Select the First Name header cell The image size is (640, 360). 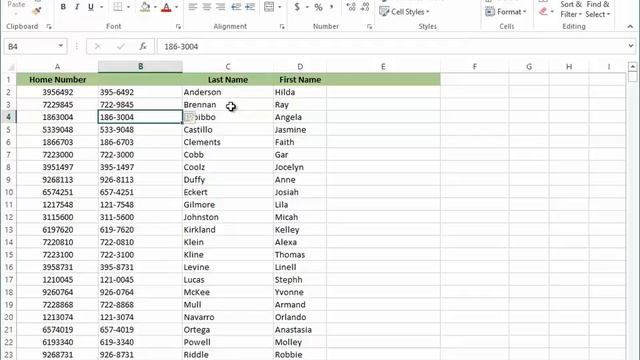click(x=300, y=80)
